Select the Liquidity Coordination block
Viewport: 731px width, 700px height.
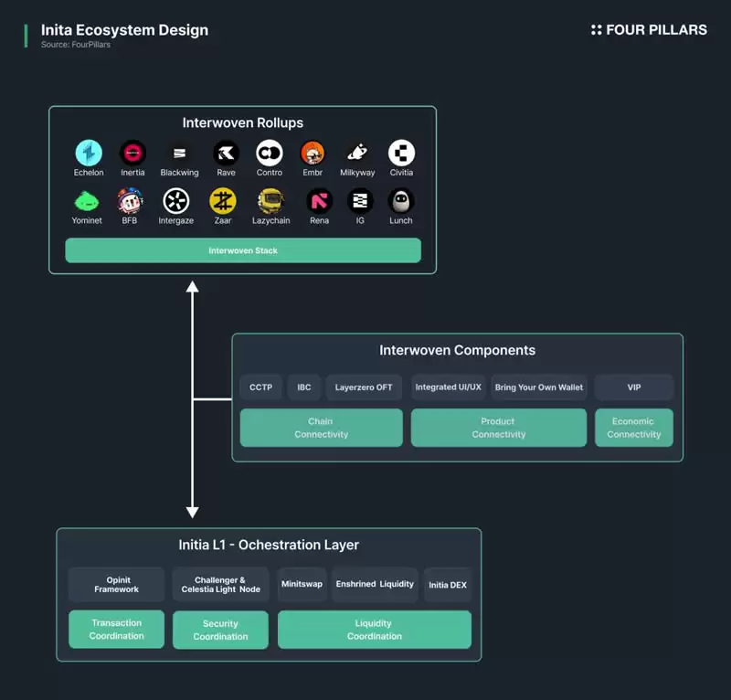pyautogui.click(x=374, y=630)
